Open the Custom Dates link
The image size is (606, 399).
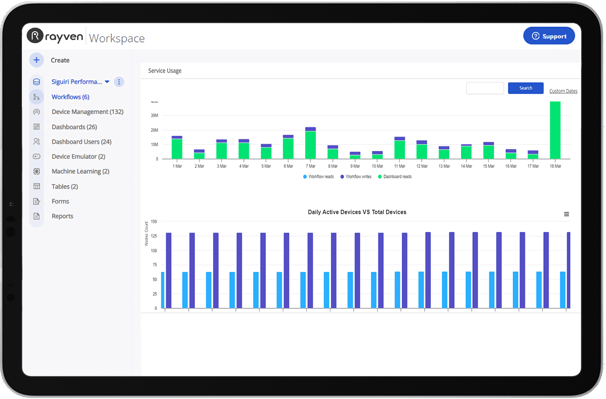coord(563,91)
